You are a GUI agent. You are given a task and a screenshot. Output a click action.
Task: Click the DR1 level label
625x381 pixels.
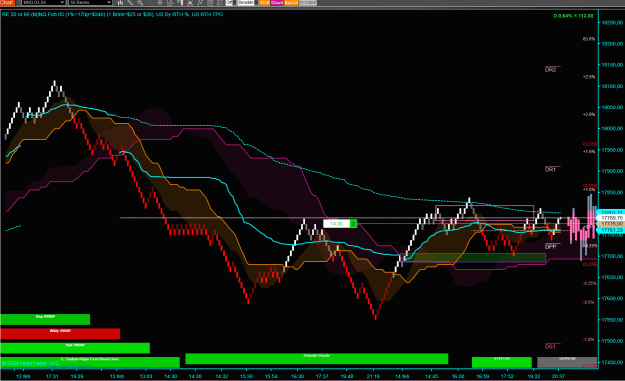[x=550, y=170]
